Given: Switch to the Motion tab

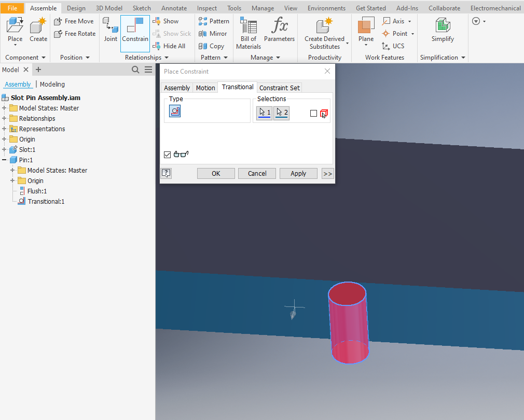Looking at the screenshot, I should click(x=205, y=87).
